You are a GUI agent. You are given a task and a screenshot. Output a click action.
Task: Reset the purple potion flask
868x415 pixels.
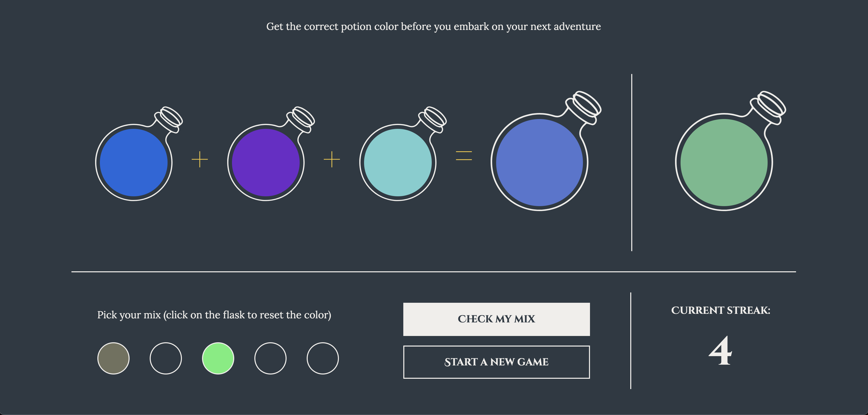tap(266, 162)
